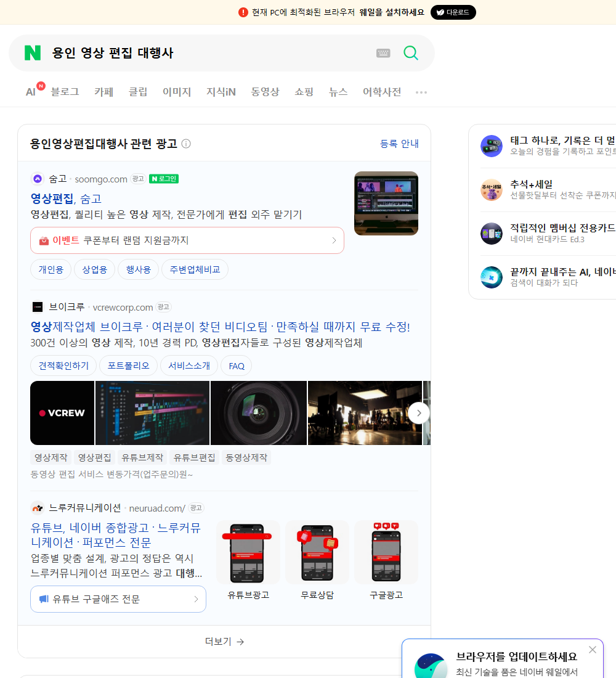Advance the 브이크루 image carousel with next arrow
This screenshot has width=616, height=678.
pos(419,413)
